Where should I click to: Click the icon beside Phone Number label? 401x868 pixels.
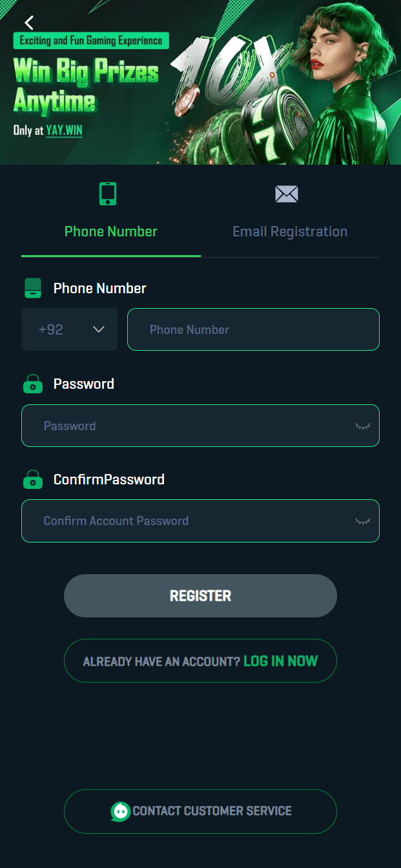[33, 289]
